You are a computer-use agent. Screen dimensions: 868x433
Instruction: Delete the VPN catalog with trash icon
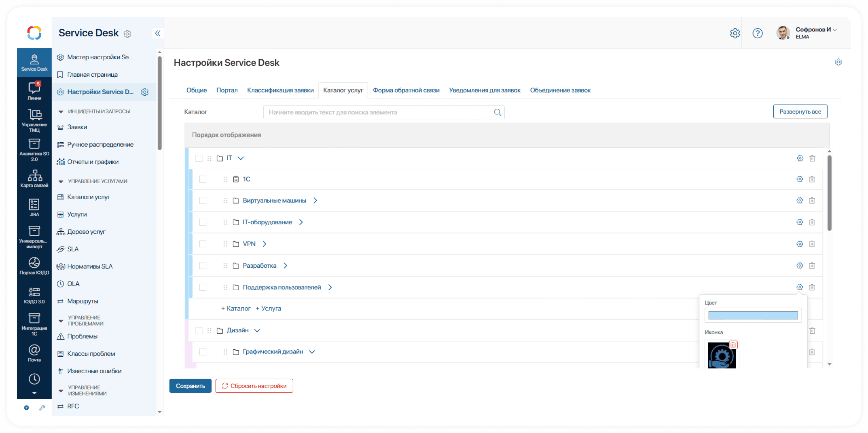812,244
